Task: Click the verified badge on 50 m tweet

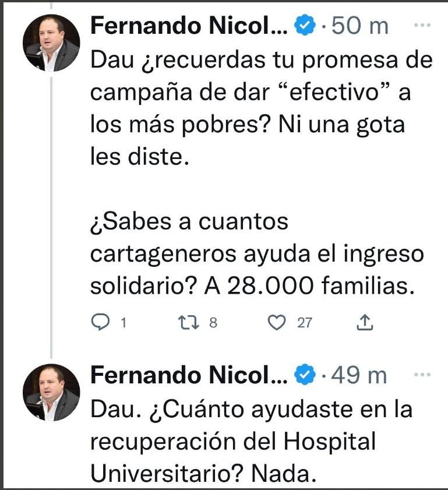Action: 304,26
